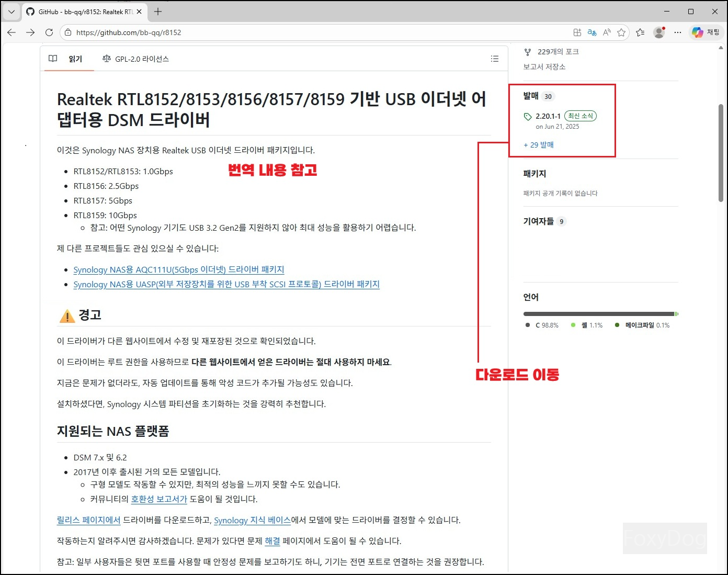Image resolution: width=728 pixels, height=575 pixels.
Task: Click the translate page icon
Action: (x=592, y=32)
